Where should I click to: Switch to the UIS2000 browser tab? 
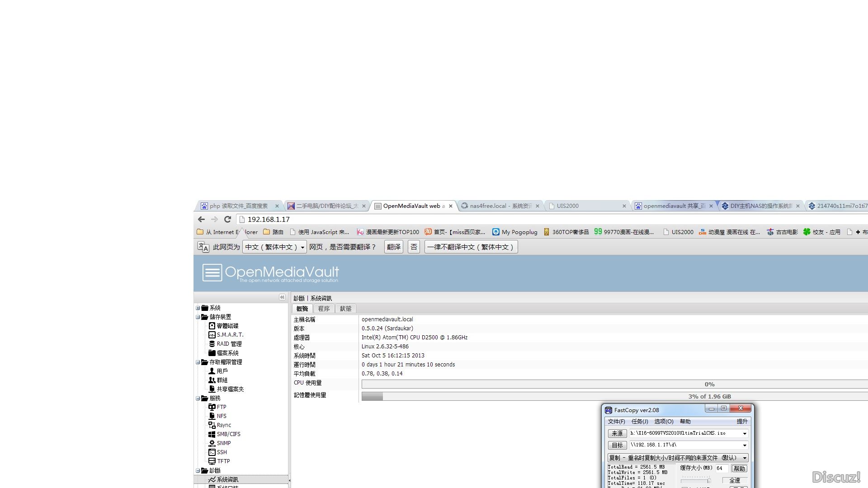coord(586,206)
